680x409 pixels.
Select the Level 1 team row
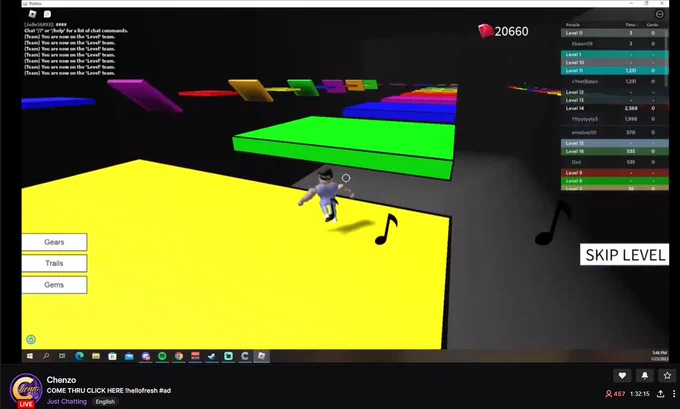point(615,55)
